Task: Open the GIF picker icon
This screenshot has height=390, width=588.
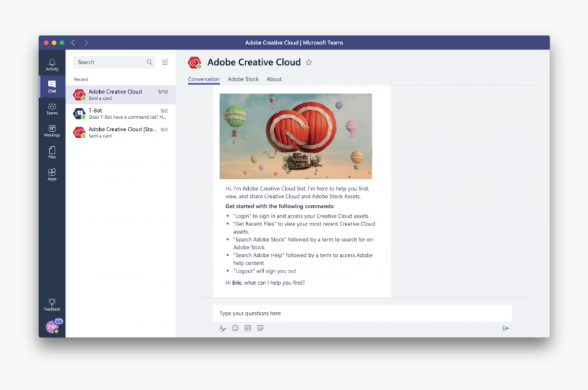Action: [x=248, y=328]
